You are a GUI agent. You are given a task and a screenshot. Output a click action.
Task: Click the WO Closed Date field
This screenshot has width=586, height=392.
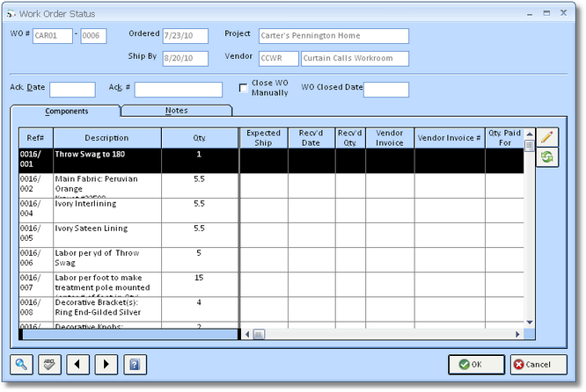[x=386, y=90]
